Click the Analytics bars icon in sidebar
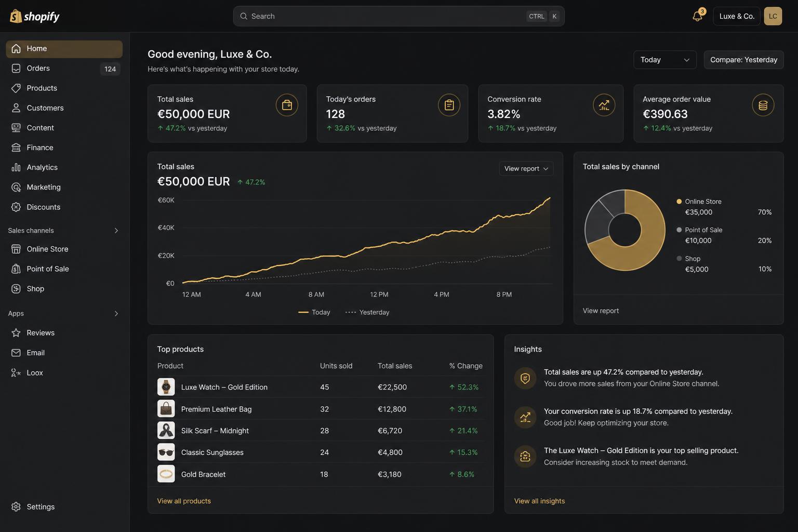The height and width of the screenshot is (532, 798). [16, 167]
